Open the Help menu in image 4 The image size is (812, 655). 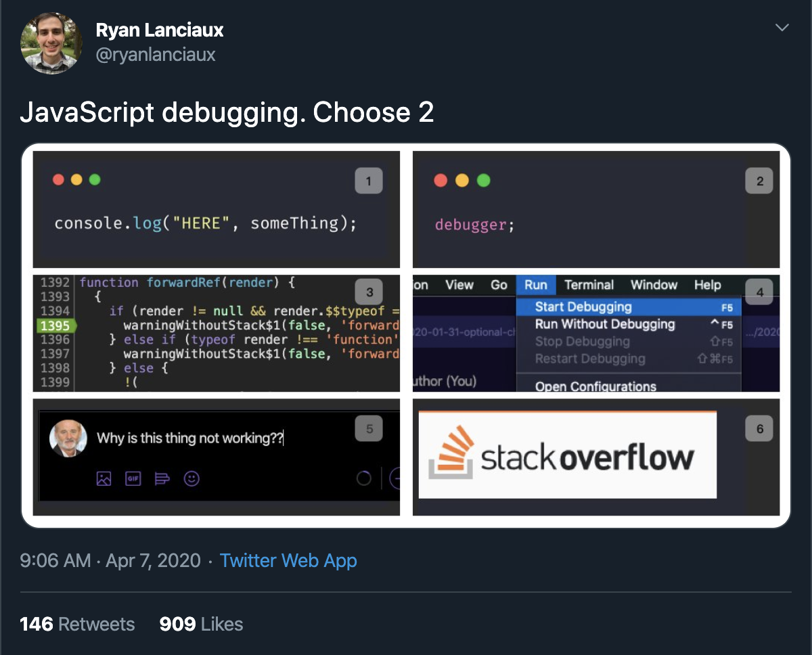[x=707, y=285]
